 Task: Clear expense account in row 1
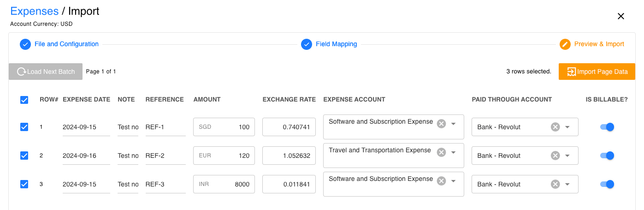tap(441, 124)
